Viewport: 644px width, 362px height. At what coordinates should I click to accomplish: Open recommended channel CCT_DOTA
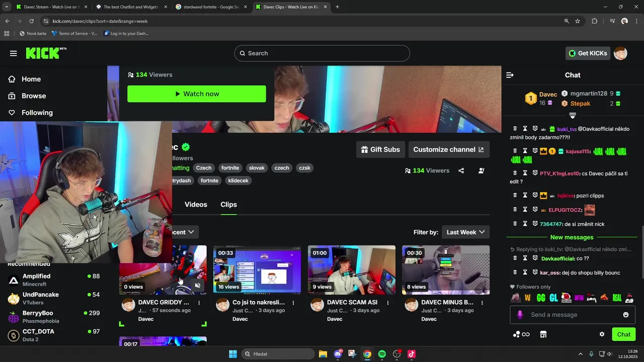(x=54, y=335)
